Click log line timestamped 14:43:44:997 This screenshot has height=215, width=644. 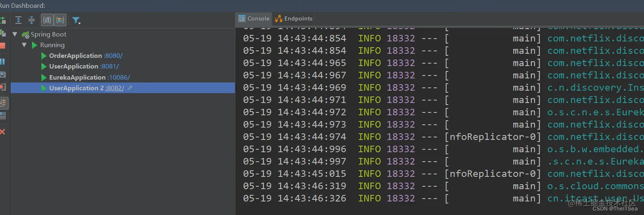[x=443, y=162]
